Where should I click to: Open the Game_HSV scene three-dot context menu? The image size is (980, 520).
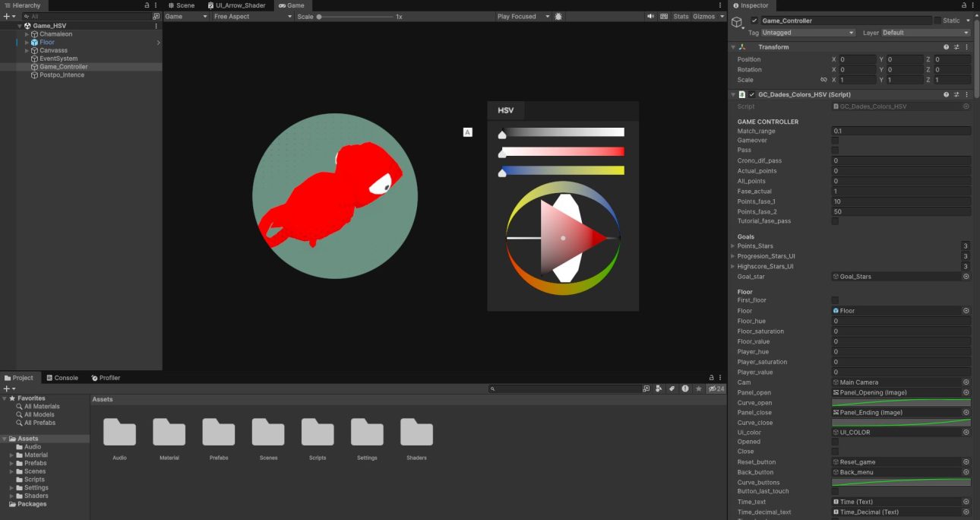[156, 26]
